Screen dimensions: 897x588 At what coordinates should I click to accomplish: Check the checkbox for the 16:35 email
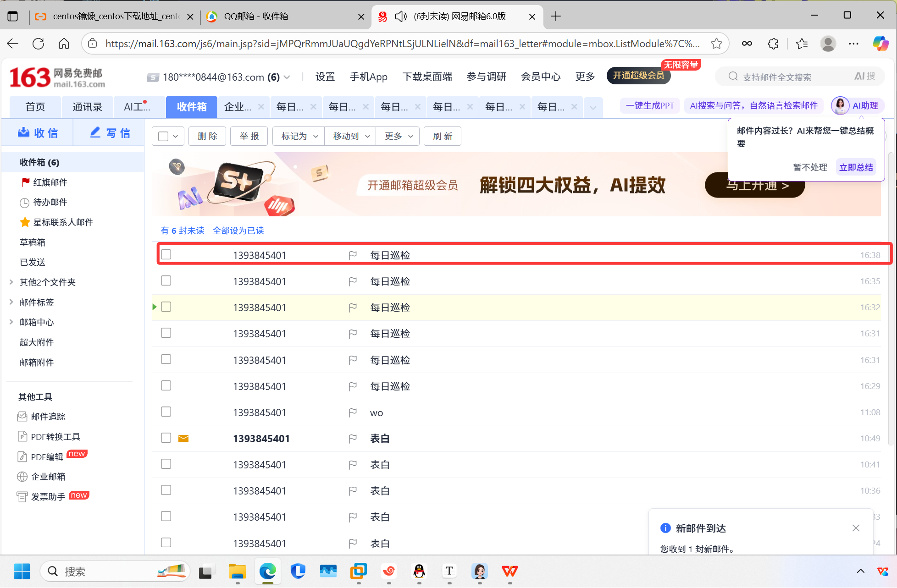pos(166,281)
